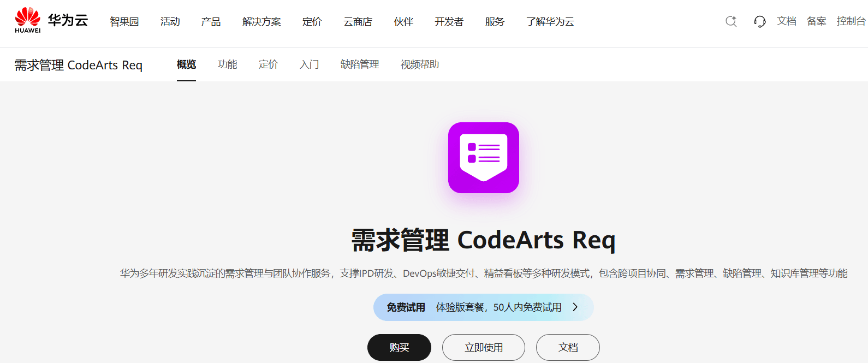Open the 定价 tab under CodeArts Req
The image size is (868, 363).
pyautogui.click(x=268, y=64)
